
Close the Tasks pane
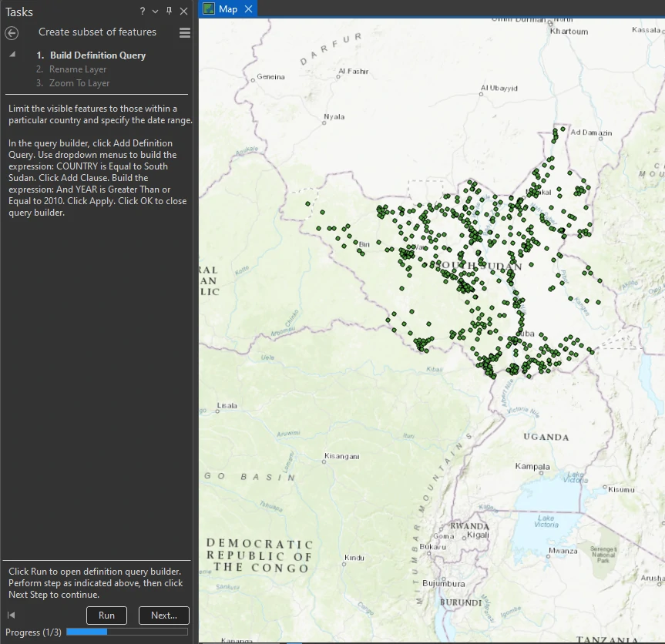(x=183, y=12)
